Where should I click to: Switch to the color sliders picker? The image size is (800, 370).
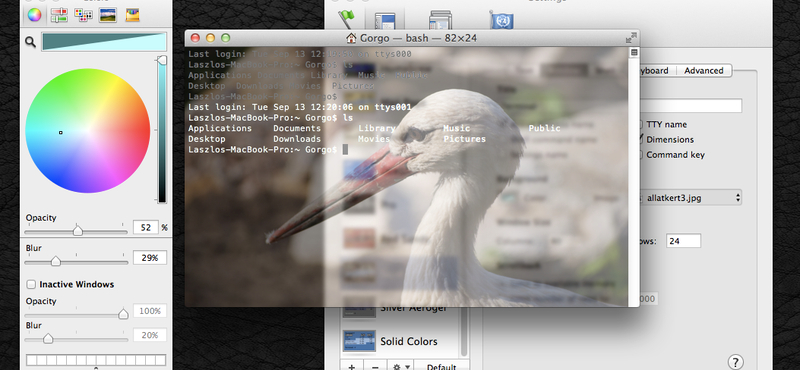(x=59, y=15)
